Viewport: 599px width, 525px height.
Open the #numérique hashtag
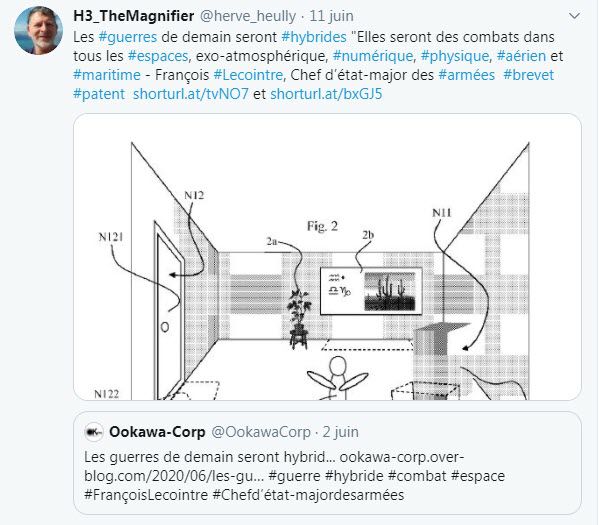click(x=373, y=56)
